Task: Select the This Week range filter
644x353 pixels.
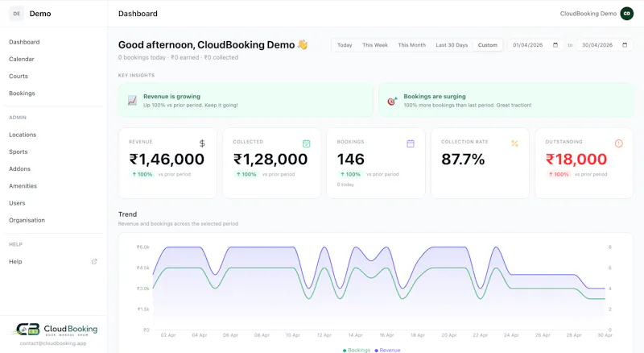Action: [x=375, y=45]
